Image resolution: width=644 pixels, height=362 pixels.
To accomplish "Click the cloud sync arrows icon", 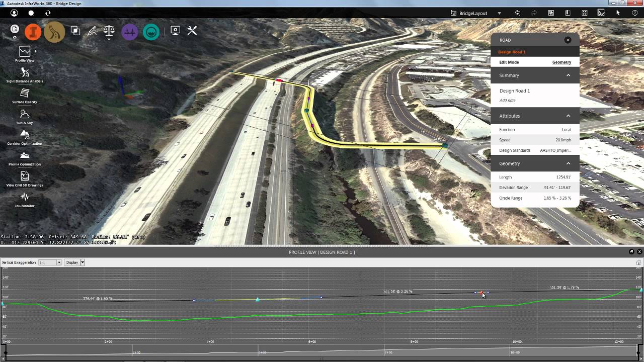I will coord(48,13).
